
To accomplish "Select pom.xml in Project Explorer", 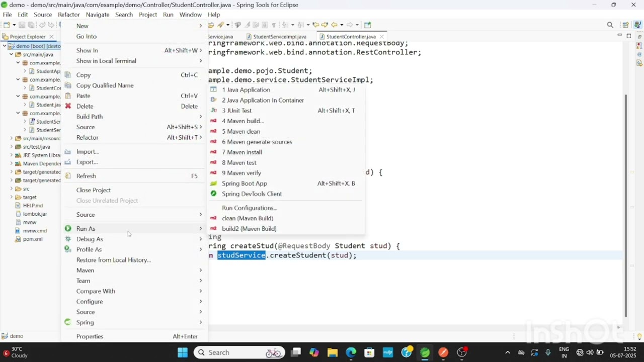I will (33, 239).
